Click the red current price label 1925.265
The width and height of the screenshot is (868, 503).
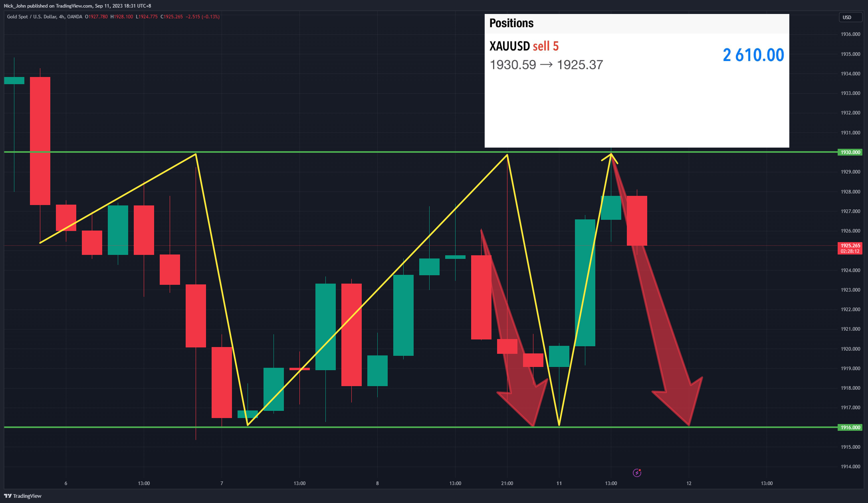[x=850, y=246]
